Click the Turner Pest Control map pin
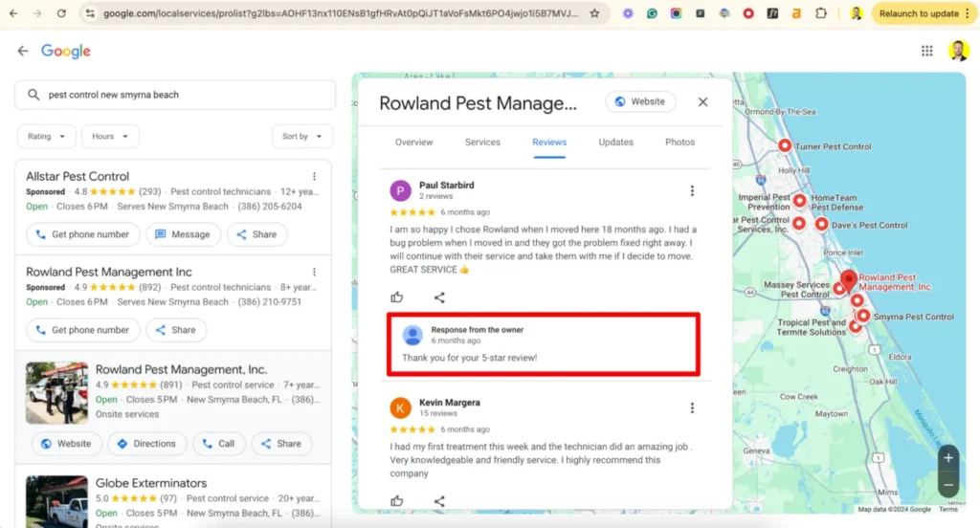Screen dimensions: 980x528 (x=785, y=145)
